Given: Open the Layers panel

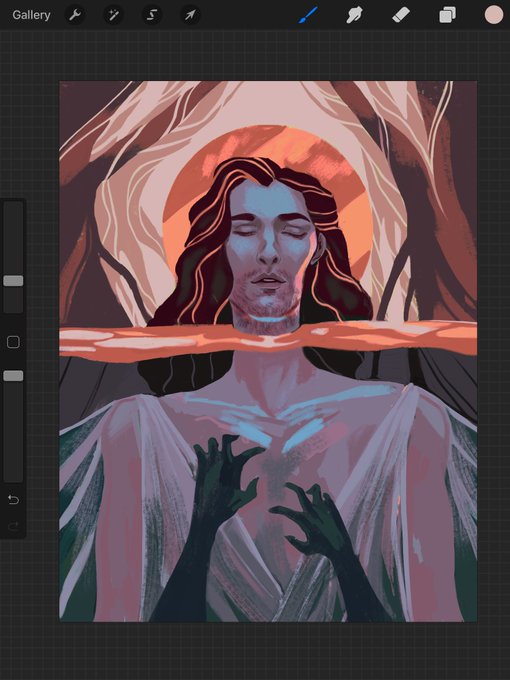Looking at the screenshot, I should 447,15.
